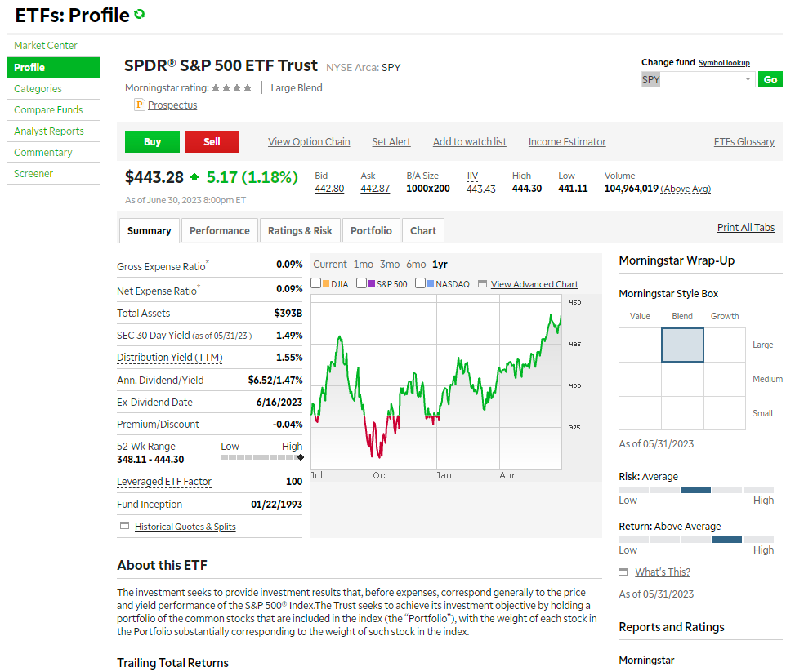Image resolution: width=795 pixels, height=672 pixels.
Task: Select Profile in the sidebar
Action: 53,68
